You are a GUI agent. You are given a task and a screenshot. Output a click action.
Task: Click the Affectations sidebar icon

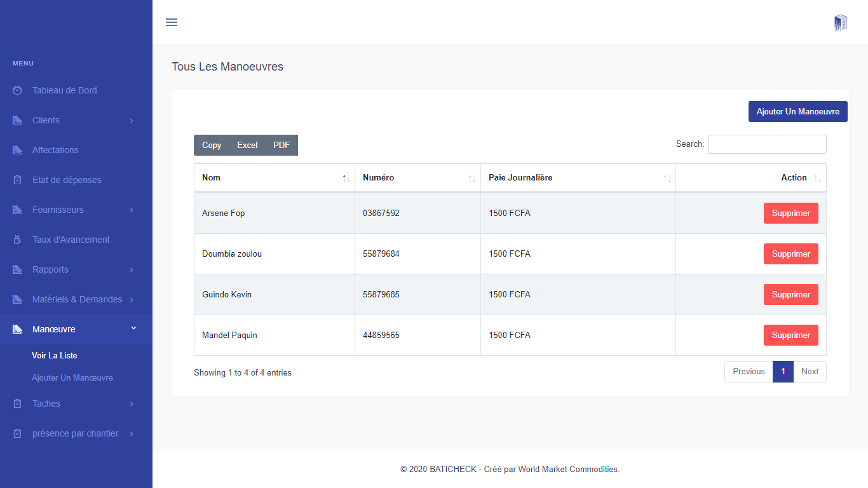click(18, 151)
